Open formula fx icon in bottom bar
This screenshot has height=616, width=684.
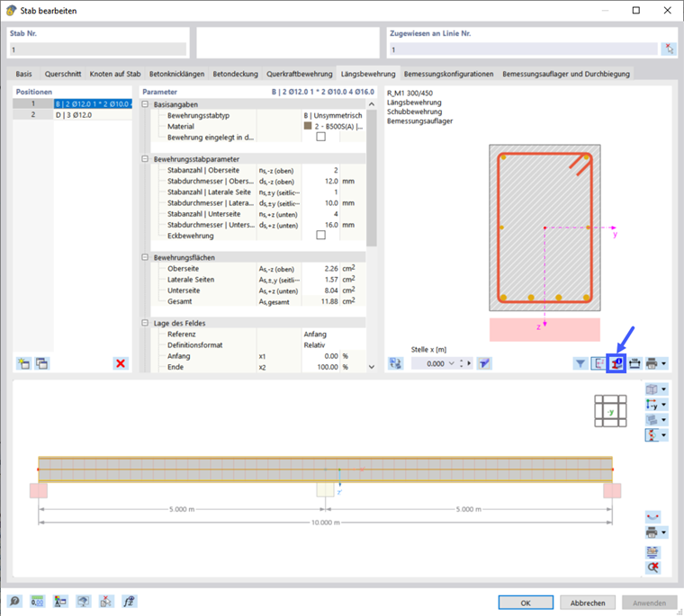point(129,602)
